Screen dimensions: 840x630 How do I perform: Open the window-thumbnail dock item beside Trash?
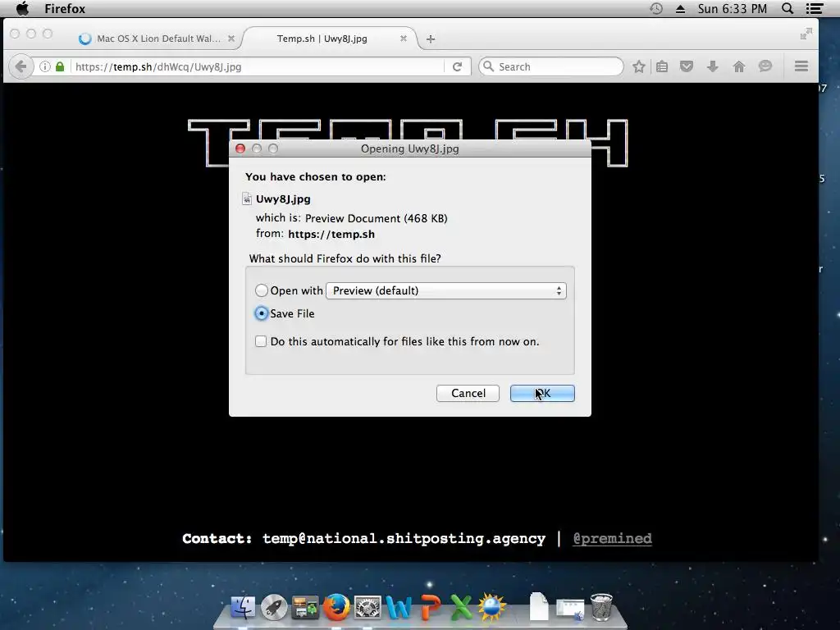pos(570,609)
